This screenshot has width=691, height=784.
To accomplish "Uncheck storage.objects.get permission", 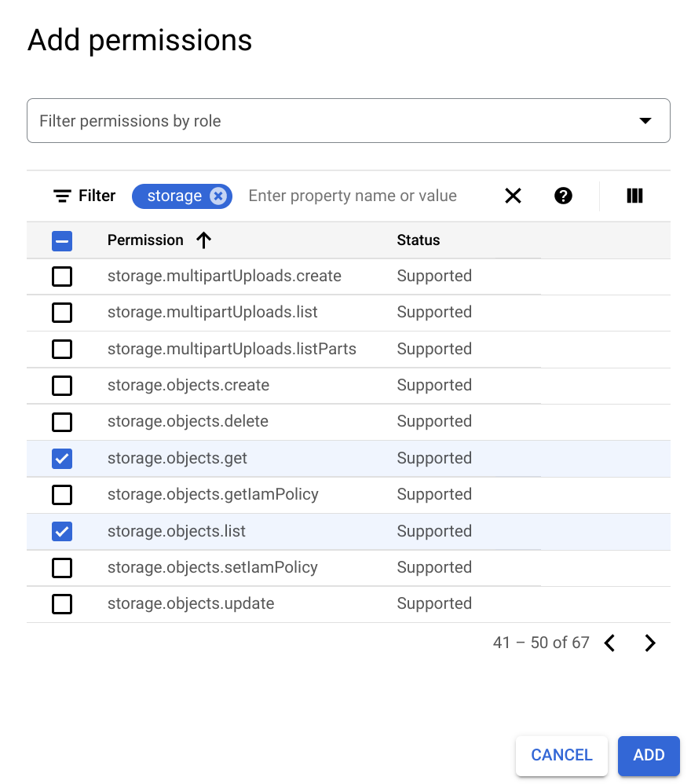I will pos(62,459).
